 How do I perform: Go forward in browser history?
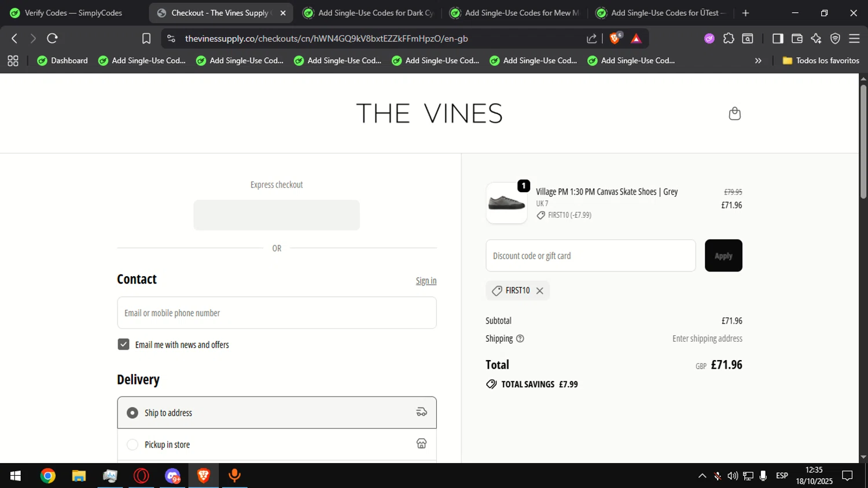coord(33,38)
